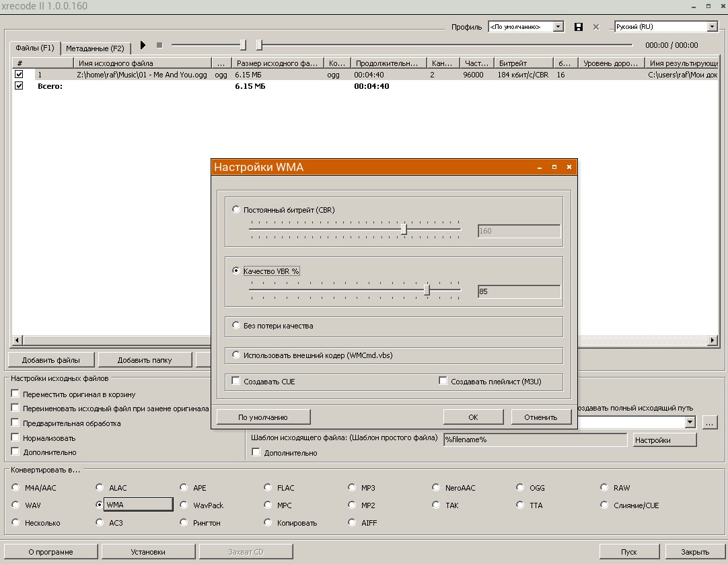This screenshot has height=564, width=728.
Task: Open Настройки for output template
Action: [x=665, y=440]
